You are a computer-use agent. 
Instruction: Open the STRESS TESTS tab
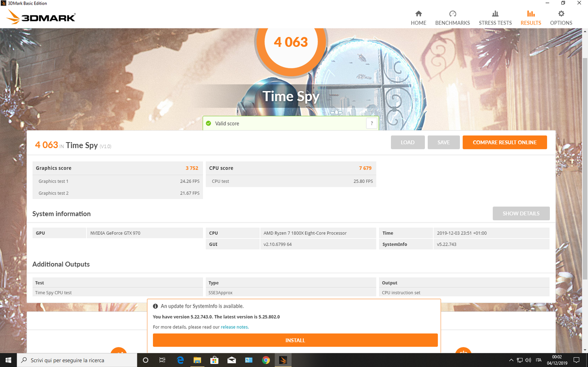[x=495, y=18]
